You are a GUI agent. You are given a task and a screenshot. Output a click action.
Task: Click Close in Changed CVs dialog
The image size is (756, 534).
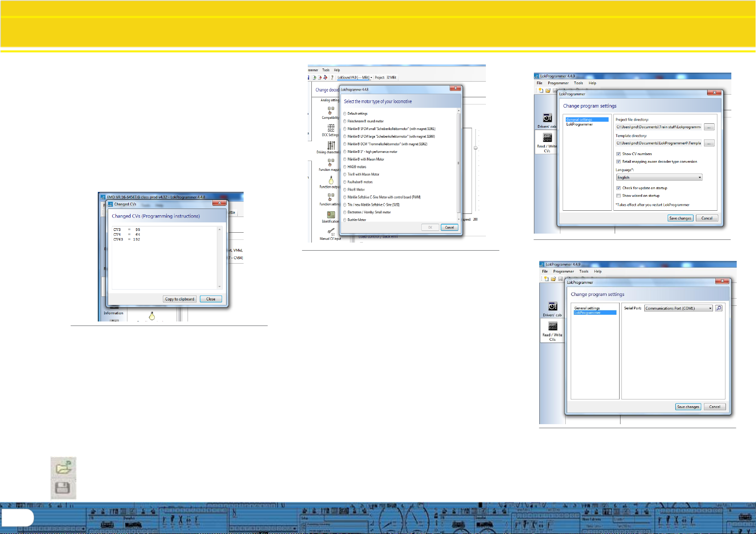click(x=211, y=299)
